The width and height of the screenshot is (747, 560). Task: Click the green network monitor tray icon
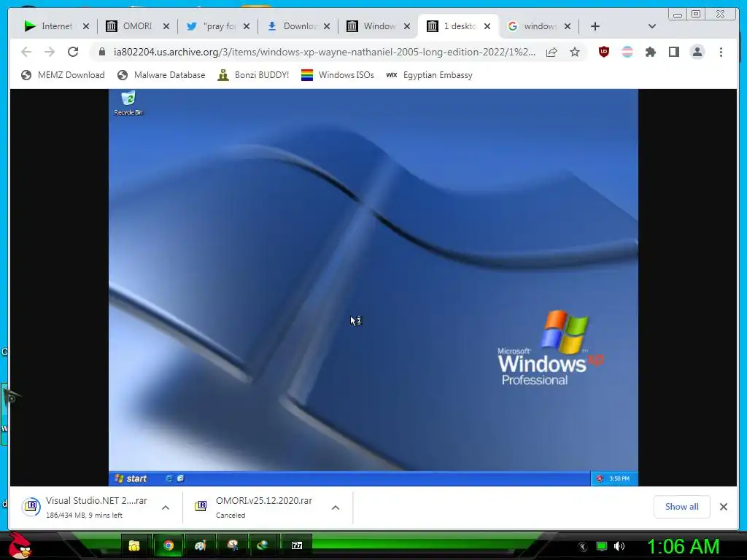[x=602, y=546]
